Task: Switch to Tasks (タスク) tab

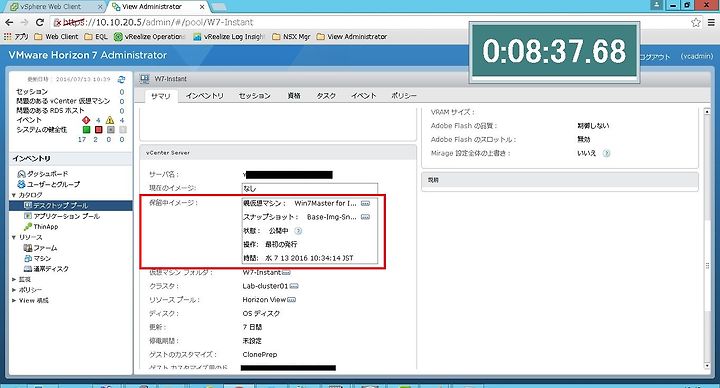Action: pyautogui.click(x=326, y=96)
